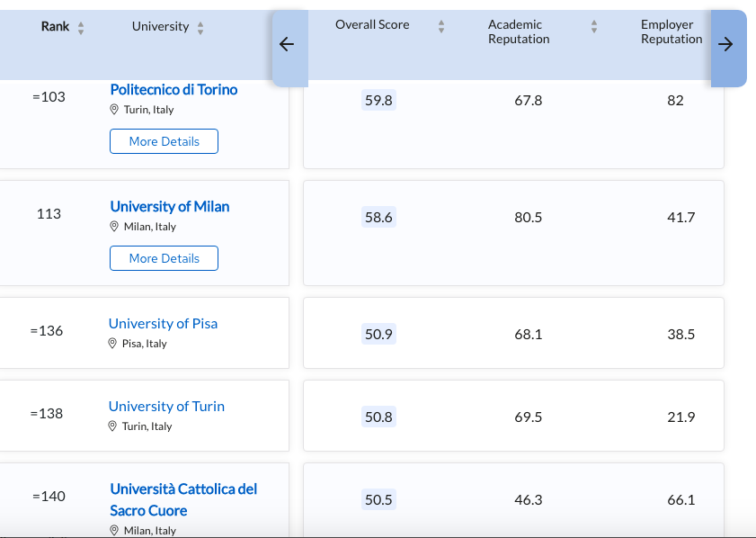The width and height of the screenshot is (756, 538).
Task: Open University of Milan page link
Action: [x=169, y=207]
